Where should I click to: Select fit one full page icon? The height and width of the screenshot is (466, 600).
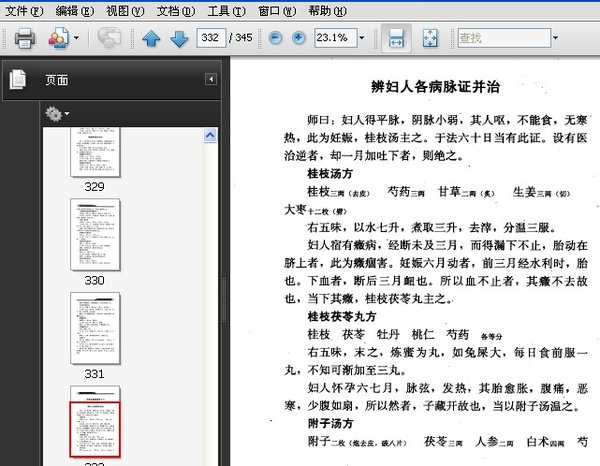coord(430,38)
